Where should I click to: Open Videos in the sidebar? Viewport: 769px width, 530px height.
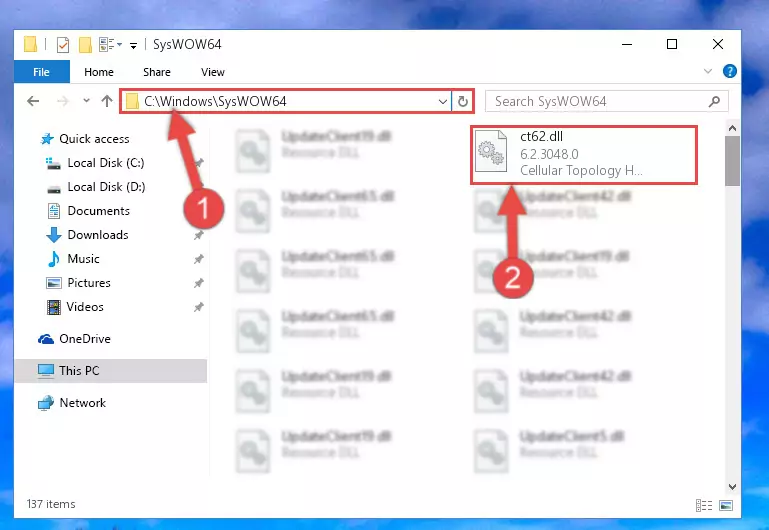(x=75, y=307)
